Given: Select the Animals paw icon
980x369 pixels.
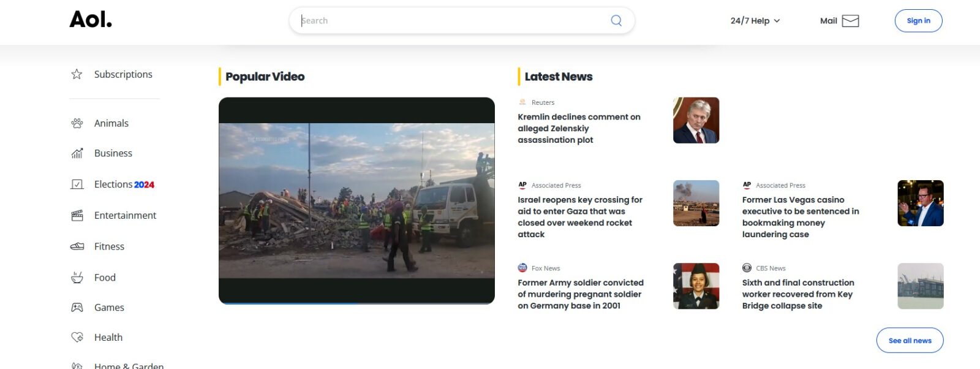Looking at the screenshot, I should tap(77, 123).
